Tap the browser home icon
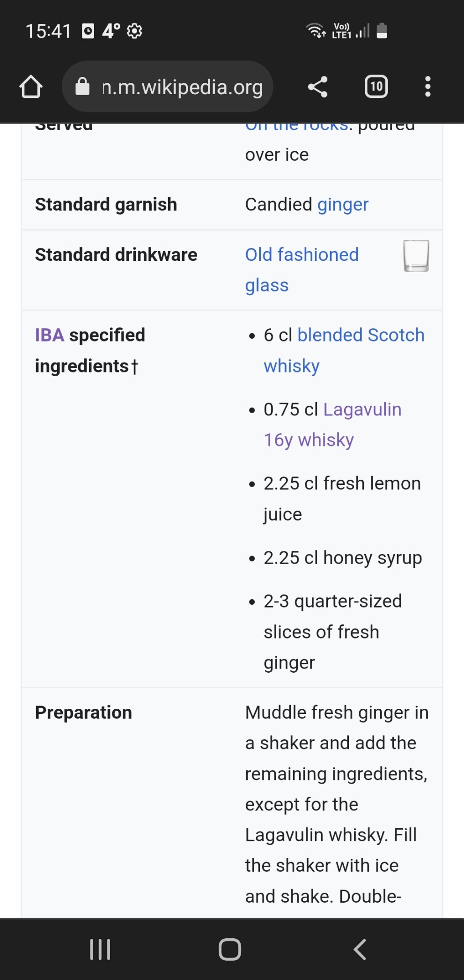464x980 pixels. [31, 87]
